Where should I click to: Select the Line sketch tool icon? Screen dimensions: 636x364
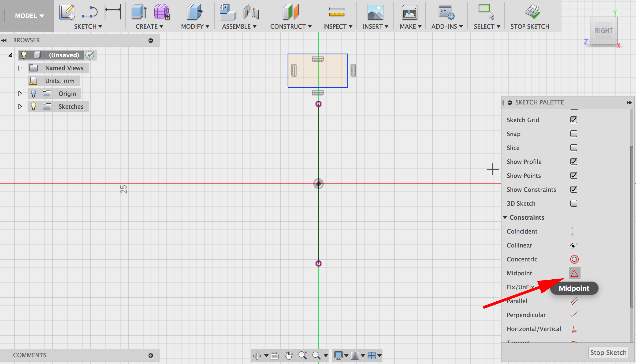(x=90, y=12)
